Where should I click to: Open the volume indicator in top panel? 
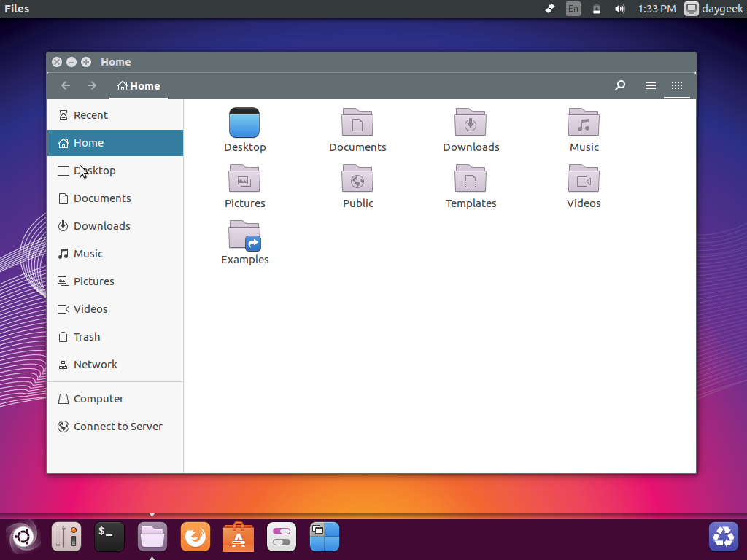pos(620,9)
